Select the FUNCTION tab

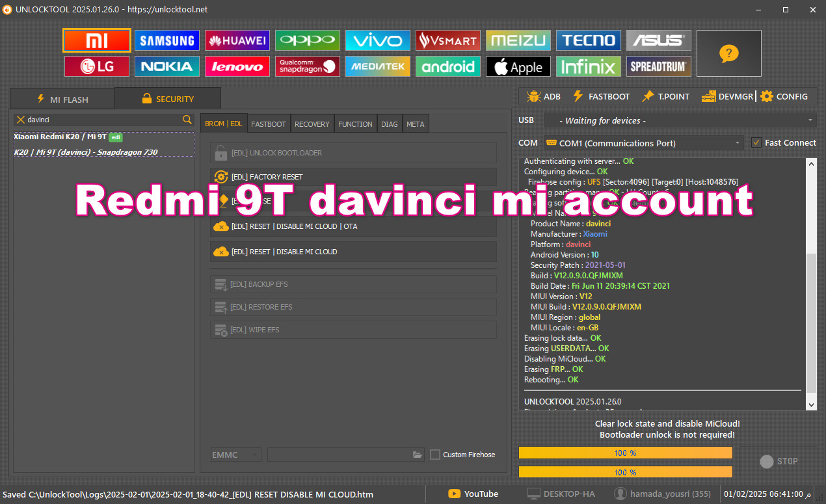pyautogui.click(x=356, y=124)
